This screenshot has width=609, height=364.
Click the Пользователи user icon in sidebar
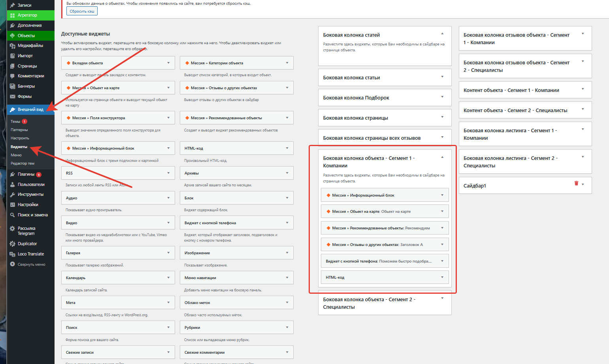pyautogui.click(x=13, y=184)
